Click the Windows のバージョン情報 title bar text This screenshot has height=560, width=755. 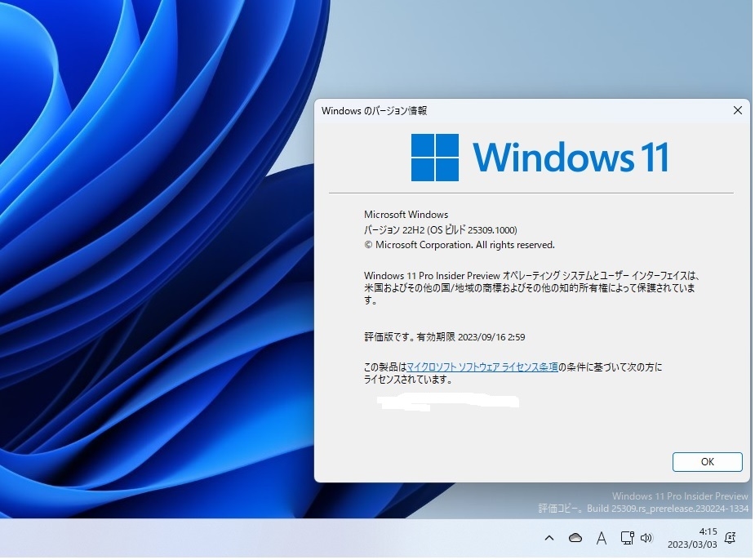tap(375, 111)
